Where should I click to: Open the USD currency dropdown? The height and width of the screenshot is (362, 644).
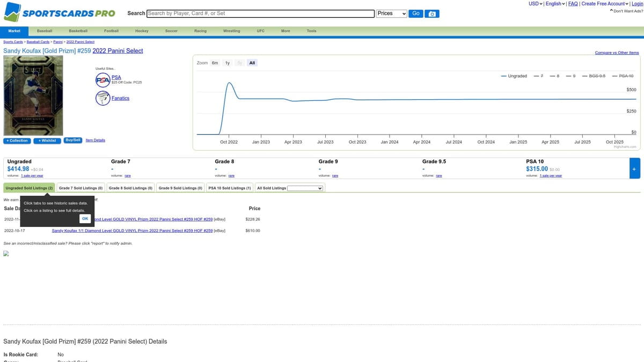(536, 4)
